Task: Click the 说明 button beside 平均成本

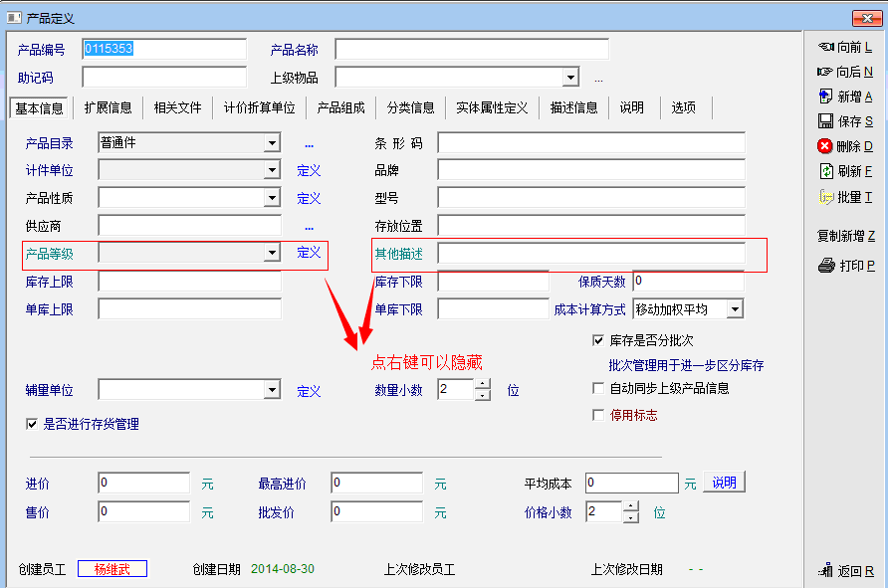Action: point(724,483)
